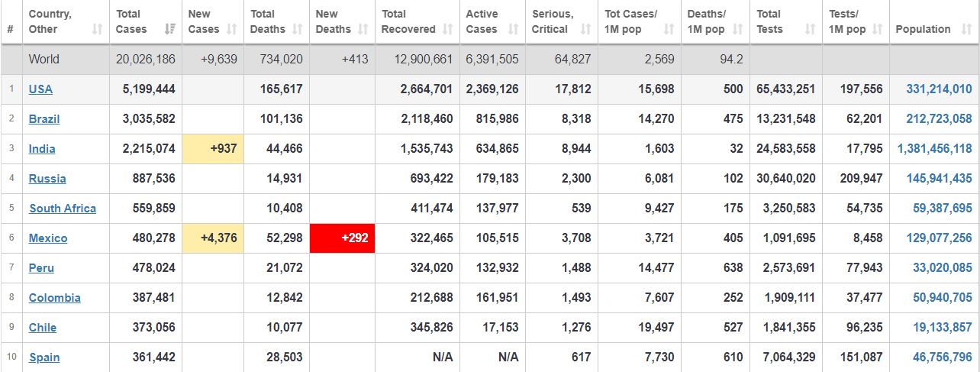Screen dimensions: 980x372
Task: Open the Mexico country link
Action: coord(48,238)
